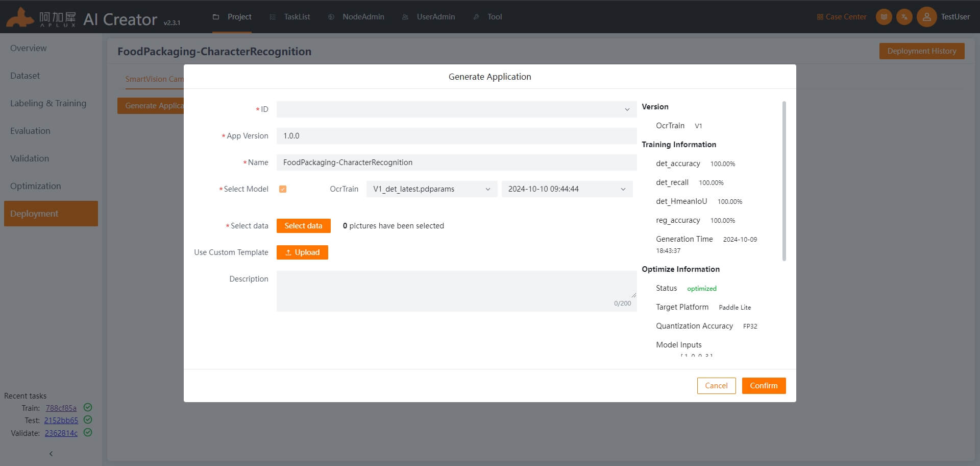Select the Deployment sidebar item
This screenshot has width=980, height=466.
[51, 214]
